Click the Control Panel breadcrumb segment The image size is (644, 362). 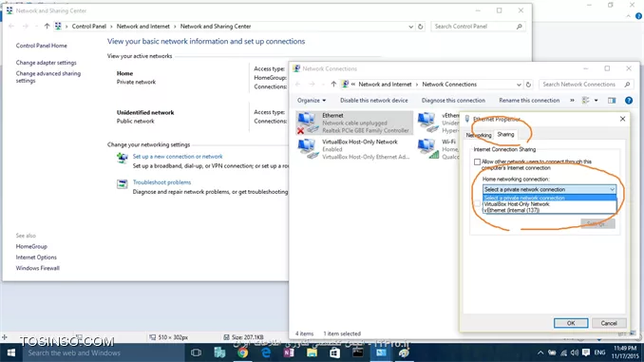pyautogui.click(x=88, y=27)
